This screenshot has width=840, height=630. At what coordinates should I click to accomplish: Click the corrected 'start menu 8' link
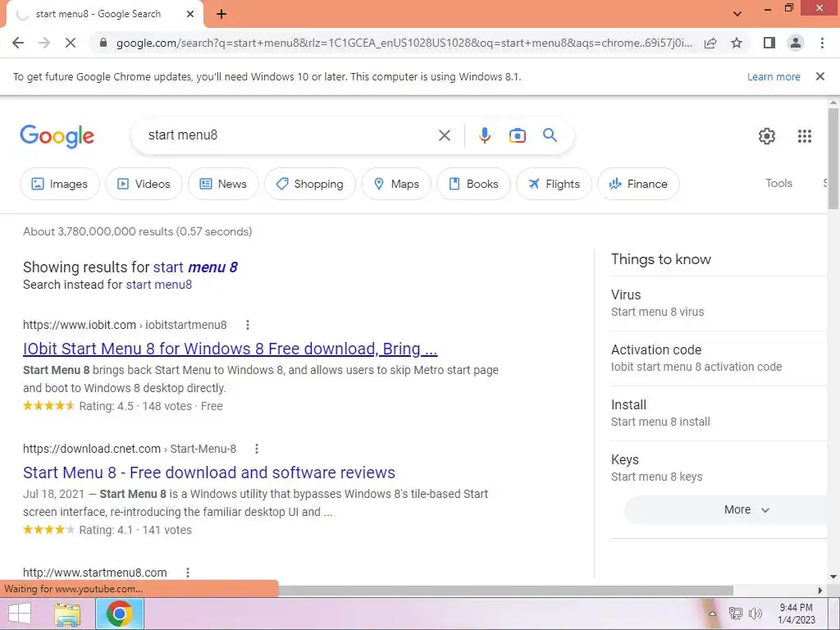(195, 267)
